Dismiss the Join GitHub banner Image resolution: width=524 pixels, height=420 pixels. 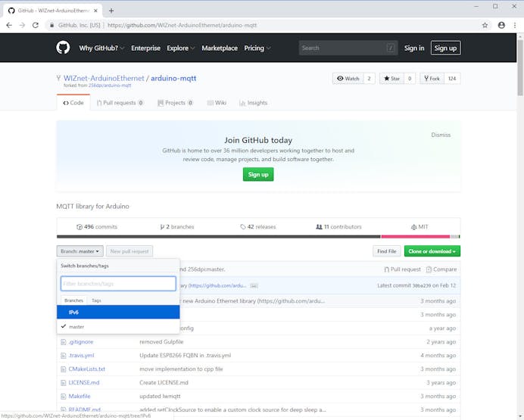(x=441, y=135)
